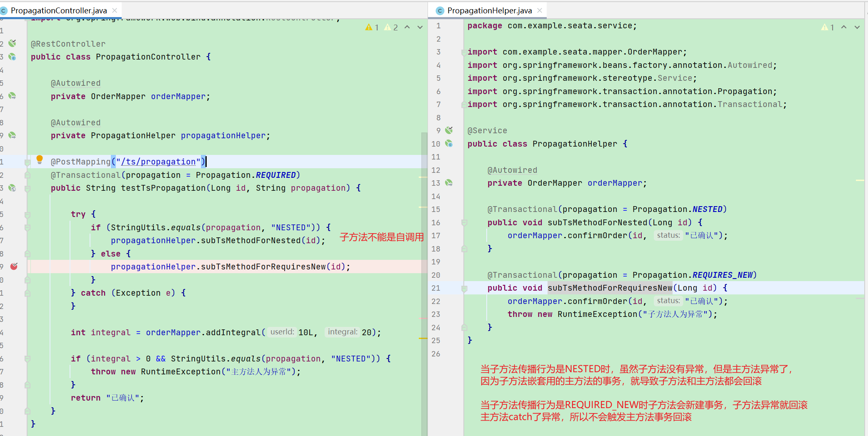The image size is (868, 436).
Task: Collapse the try block fold
Action: (28, 215)
